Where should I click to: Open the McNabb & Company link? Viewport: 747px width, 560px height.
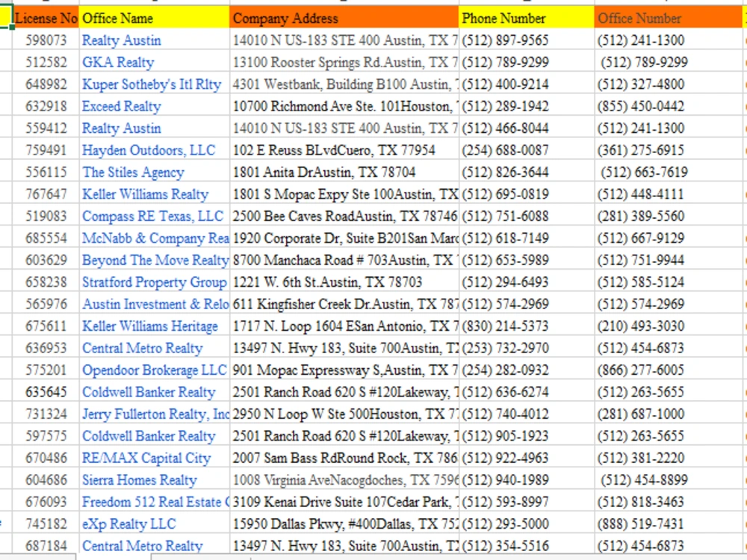pos(155,238)
